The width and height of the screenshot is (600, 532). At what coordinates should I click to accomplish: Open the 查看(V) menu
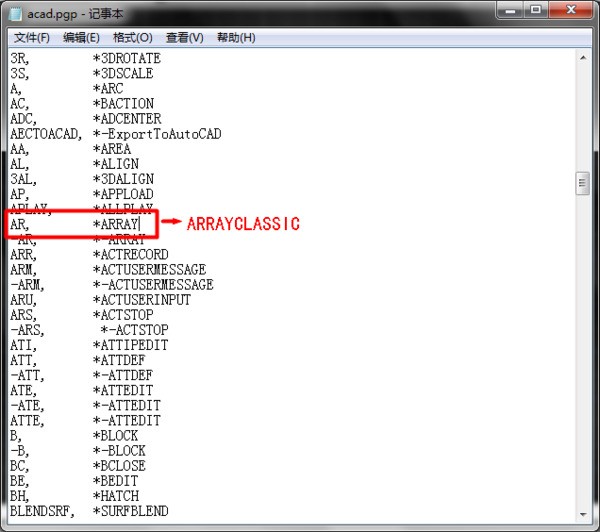click(x=184, y=38)
